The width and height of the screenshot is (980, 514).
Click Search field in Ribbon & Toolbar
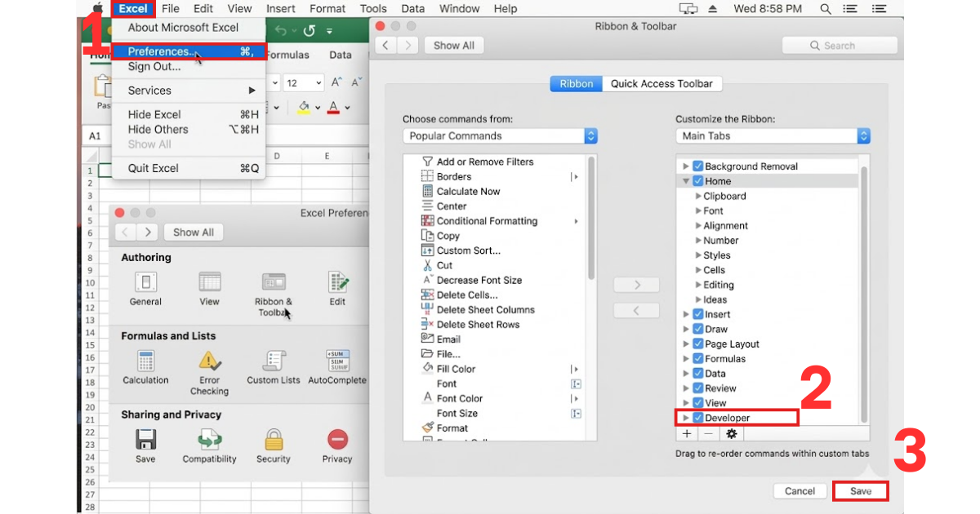tap(840, 46)
